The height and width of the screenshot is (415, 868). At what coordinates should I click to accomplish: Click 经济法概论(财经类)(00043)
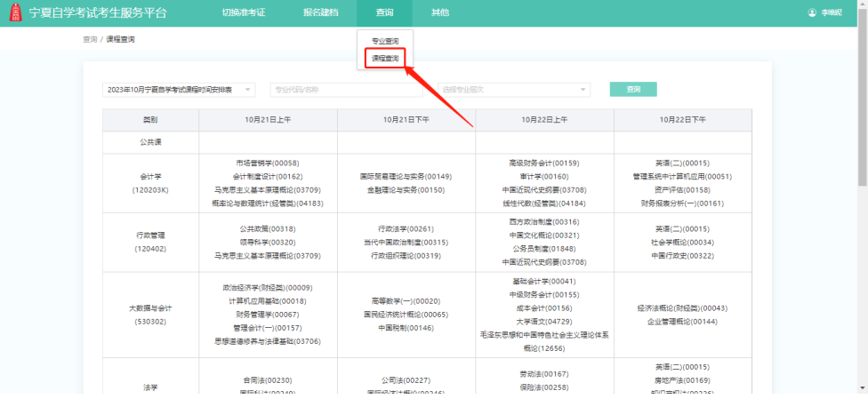coord(682,307)
